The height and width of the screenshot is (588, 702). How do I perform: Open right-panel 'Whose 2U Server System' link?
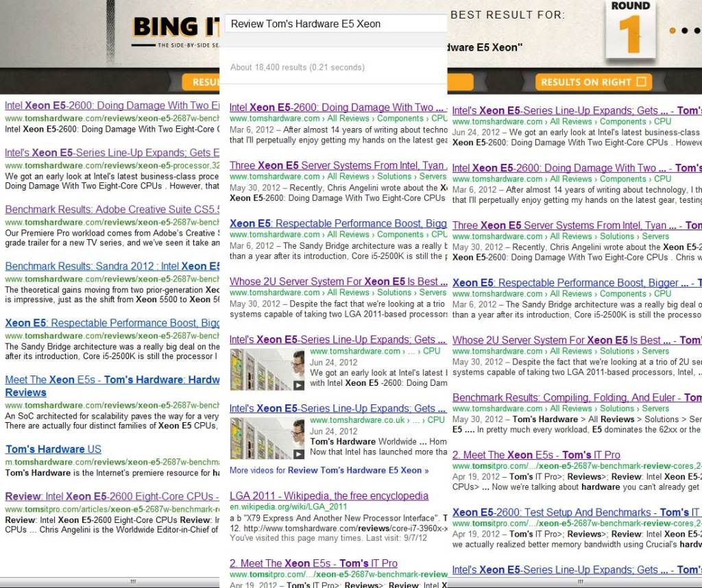pos(577,341)
